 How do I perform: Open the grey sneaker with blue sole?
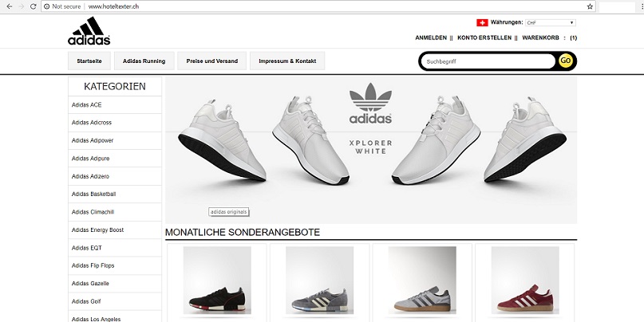pos(319,281)
